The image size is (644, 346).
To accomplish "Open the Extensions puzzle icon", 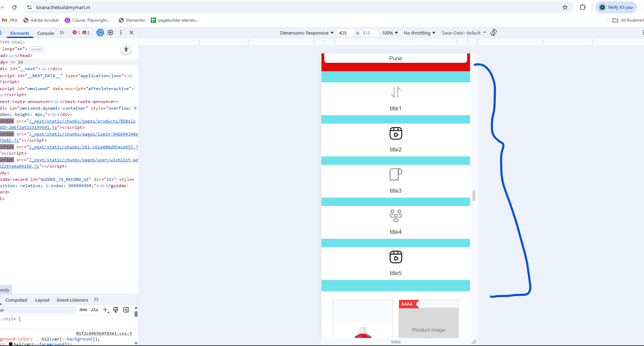I will click(x=583, y=7).
